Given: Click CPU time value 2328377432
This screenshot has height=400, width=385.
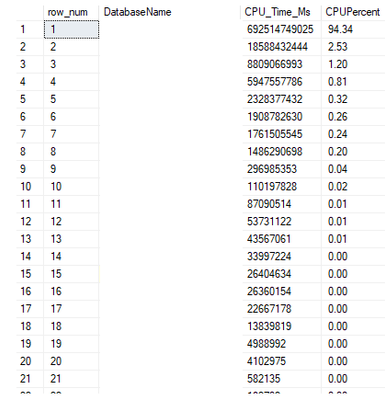Looking at the screenshot, I should pos(275,99).
